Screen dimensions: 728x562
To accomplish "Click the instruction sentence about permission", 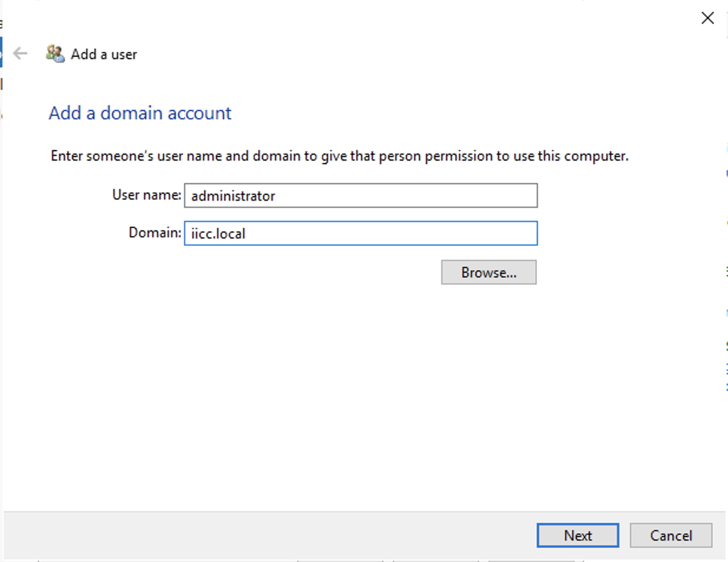I will click(x=339, y=157).
